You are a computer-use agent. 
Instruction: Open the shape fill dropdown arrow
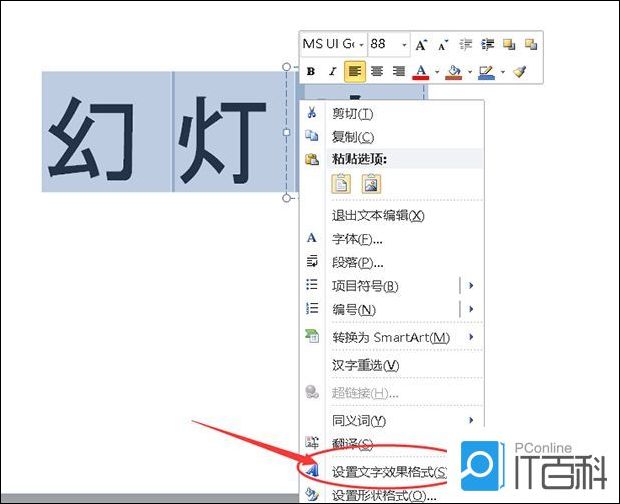[x=470, y=72]
